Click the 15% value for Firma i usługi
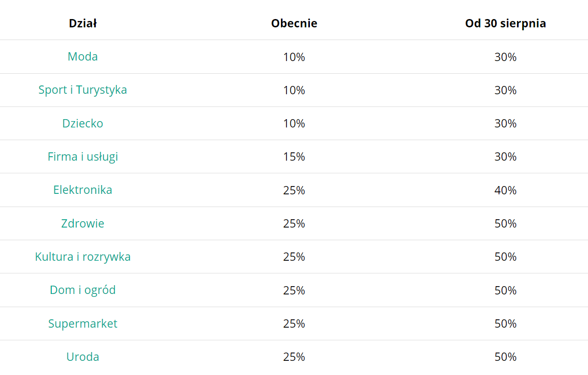Screen dimensions: 588x375 (294, 157)
